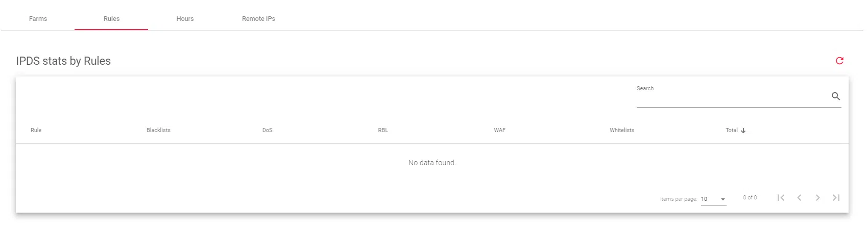The height and width of the screenshot is (231, 868).
Task: Sort by the WAF column header
Action: (x=499, y=130)
